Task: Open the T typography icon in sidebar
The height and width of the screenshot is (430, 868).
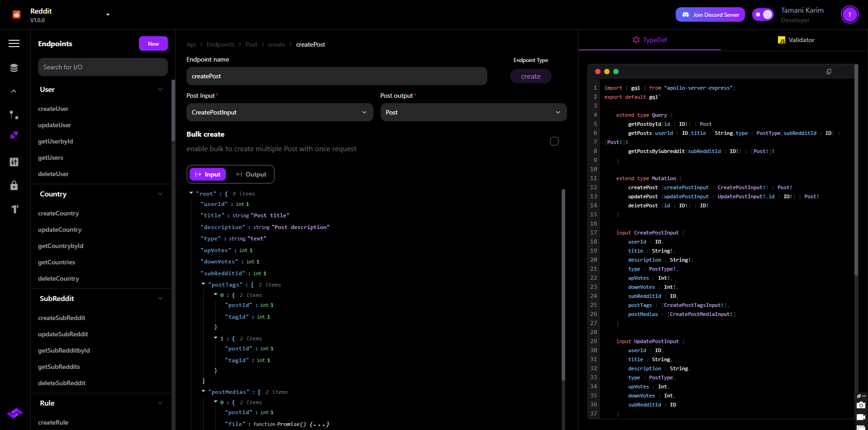Action: click(x=15, y=209)
